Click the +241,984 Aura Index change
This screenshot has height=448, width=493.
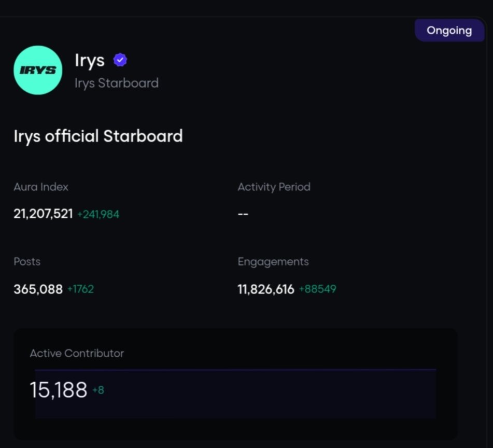point(98,215)
